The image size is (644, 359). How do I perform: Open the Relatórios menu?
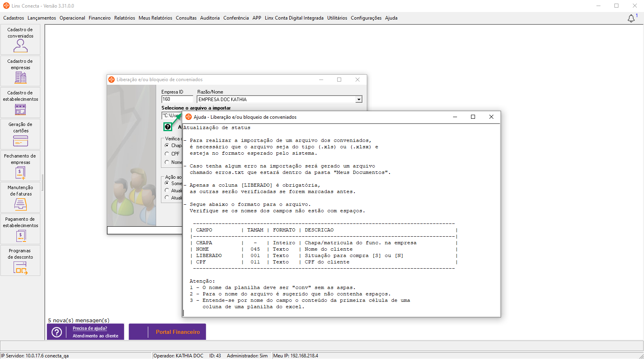[125, 18]
